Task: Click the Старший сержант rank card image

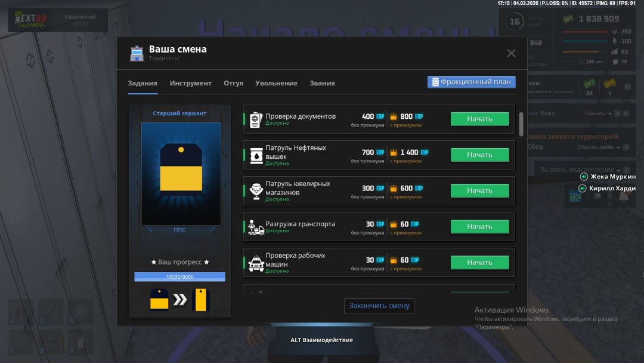Action: (x=181, y=174)
